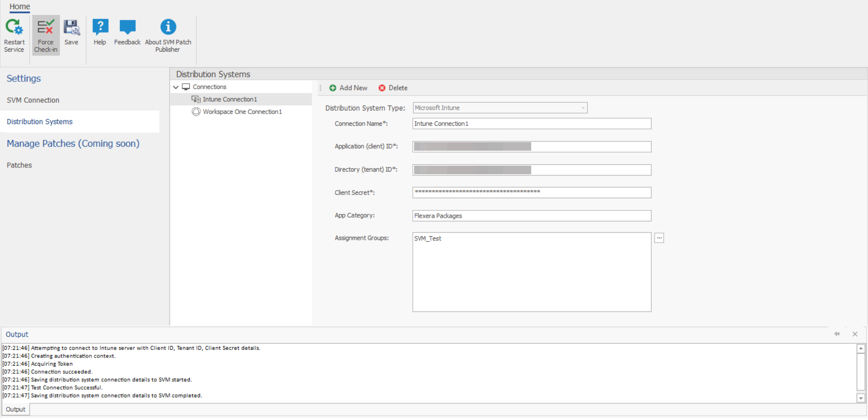This screenshot has height=420, width=868.
Task: Close the Output panel
Action: [x=855, y=334]
